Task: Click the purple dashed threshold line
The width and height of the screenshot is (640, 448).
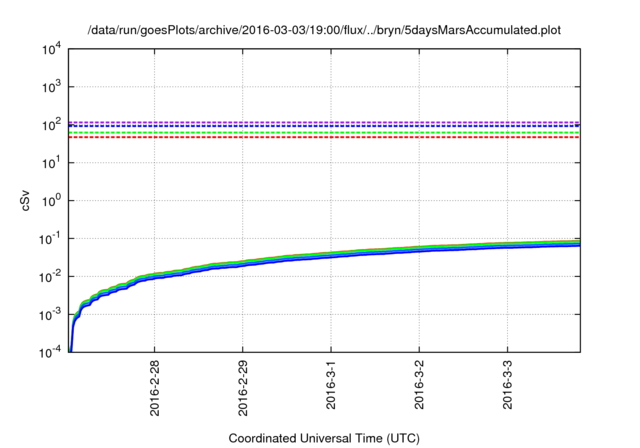Action: click(x=324, y=122)
